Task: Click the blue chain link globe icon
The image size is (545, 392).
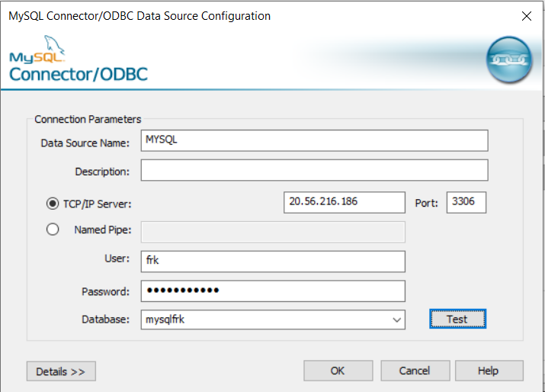Action: coord(509,59)
